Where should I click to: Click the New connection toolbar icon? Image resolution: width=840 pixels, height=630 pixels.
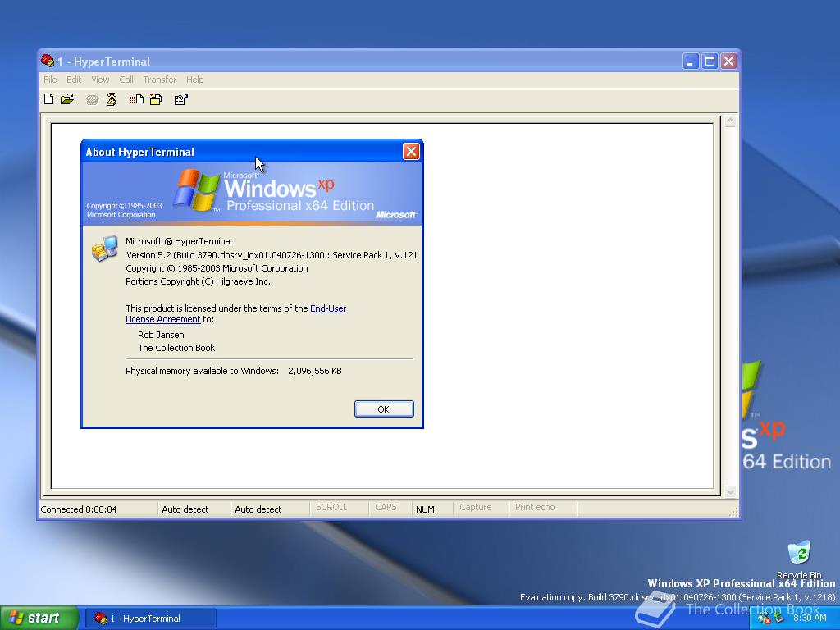48,99
